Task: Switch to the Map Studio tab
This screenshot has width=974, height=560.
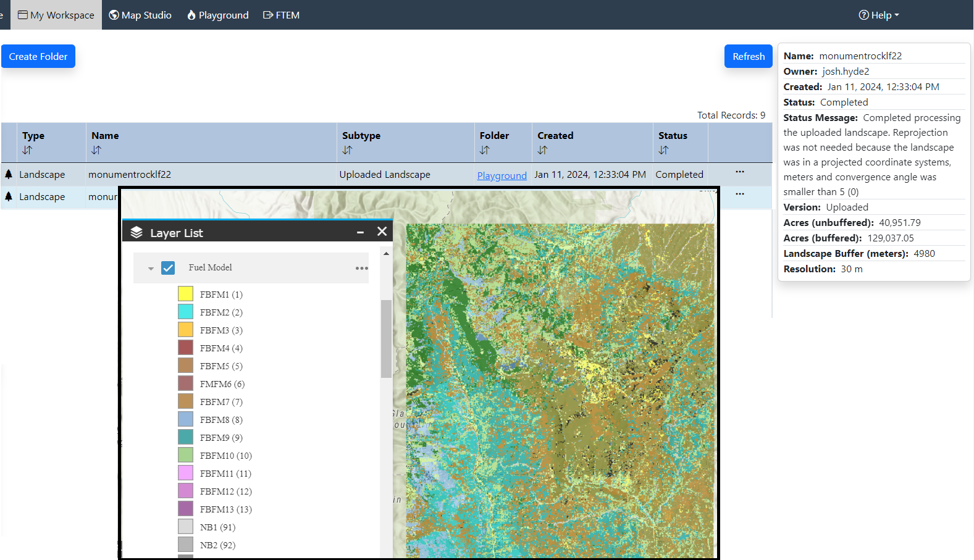Action: (140, 15)
